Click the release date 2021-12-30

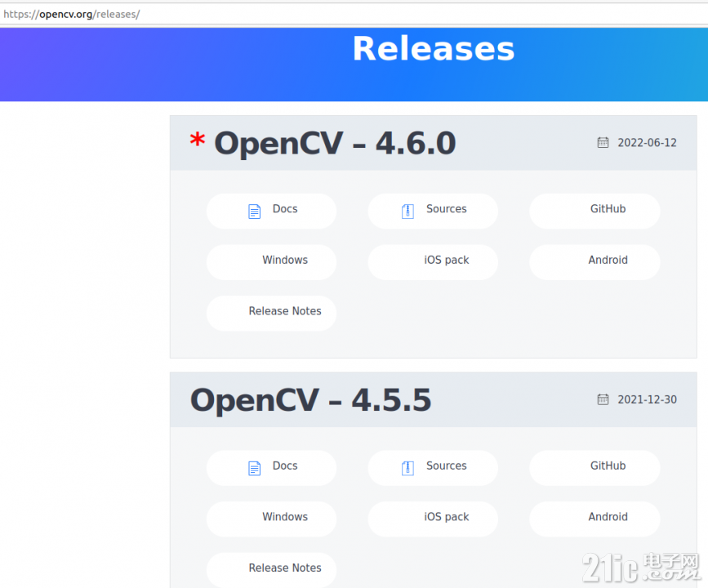[647, 399]
